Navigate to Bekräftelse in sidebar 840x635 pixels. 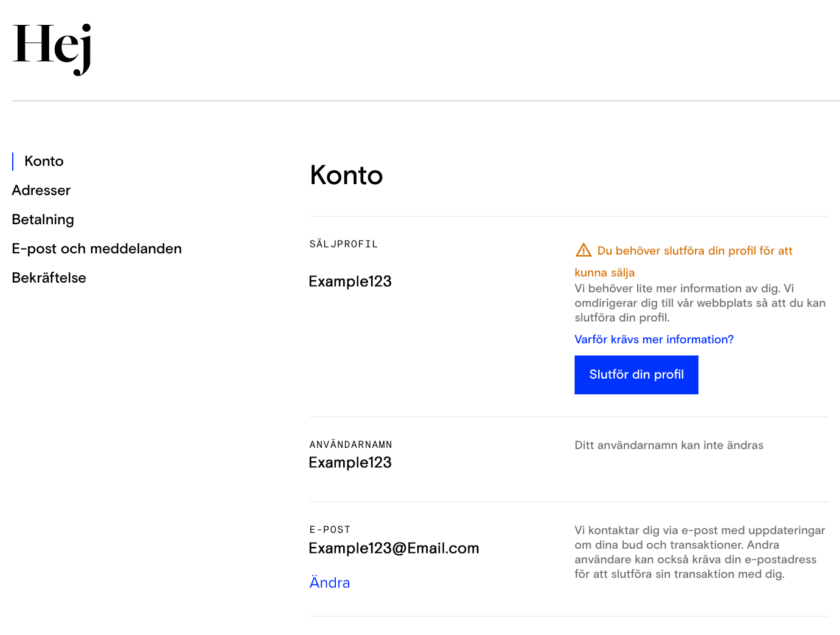tap(49, 278)
